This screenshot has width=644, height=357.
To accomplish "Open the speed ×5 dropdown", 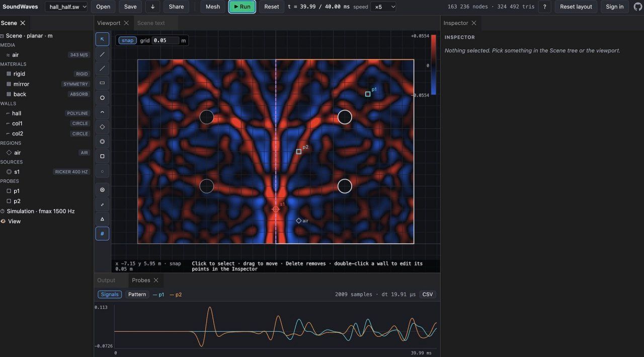I will 383,7.
